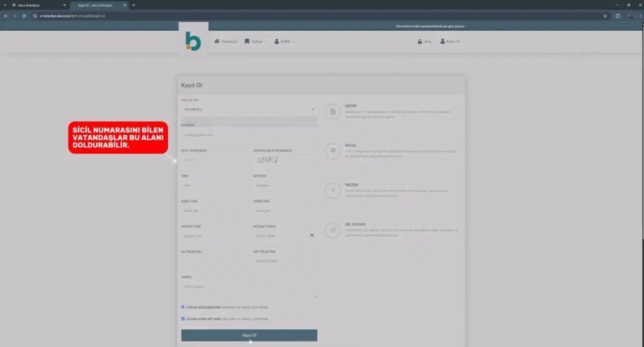644x347 pixels.
Task: Click the Ev Telefonu field
Action: [x=214, y=261]
